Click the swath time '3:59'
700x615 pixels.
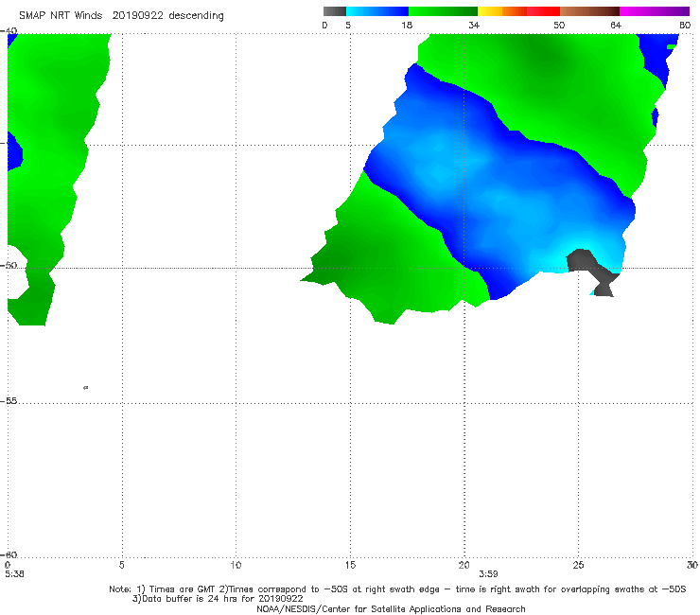point(488,574)
